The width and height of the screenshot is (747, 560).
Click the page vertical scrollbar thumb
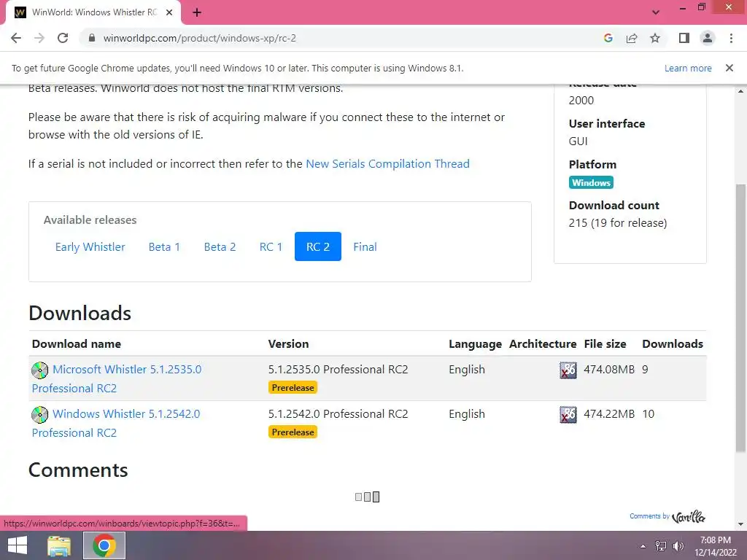[740, 318]
